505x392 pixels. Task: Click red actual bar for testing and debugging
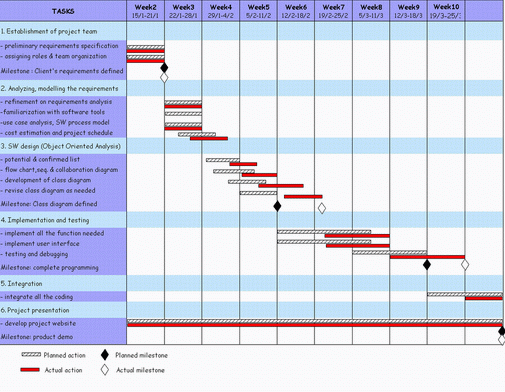tap(427, 257)
